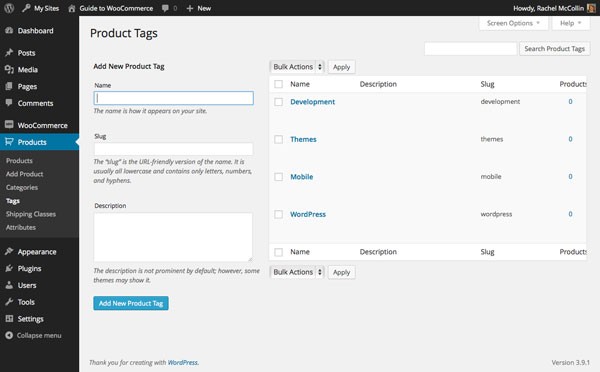Open Shipping Classes submenu item
The width and height of the screenshot is (600, 372).
tap(31, 214)
